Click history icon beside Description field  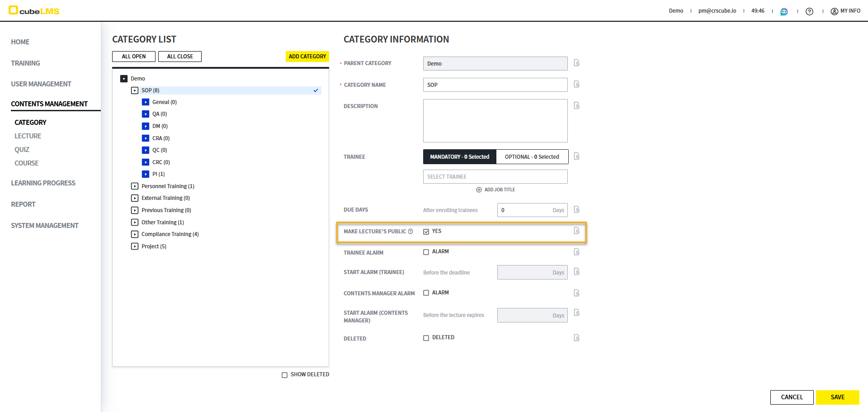[x=576, y=105]
